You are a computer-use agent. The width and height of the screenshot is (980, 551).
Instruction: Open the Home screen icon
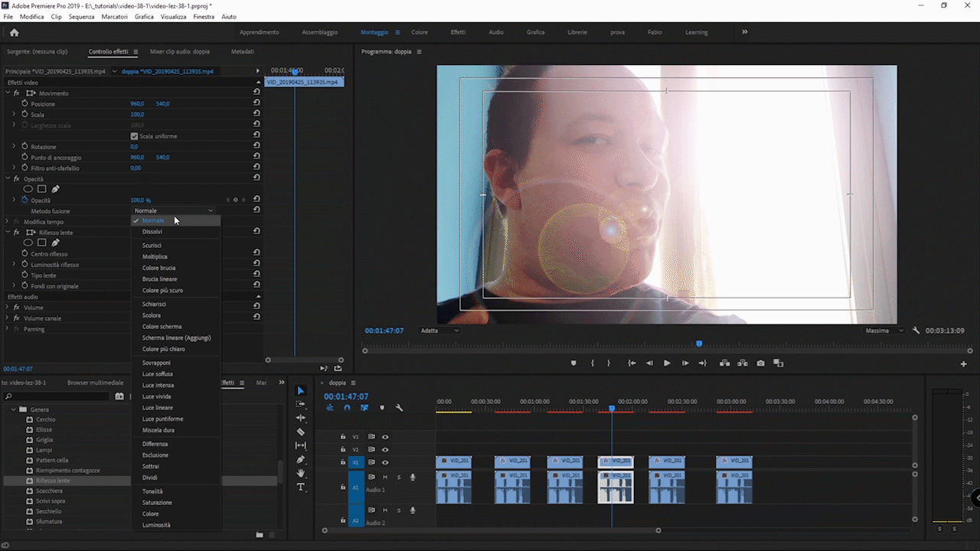click(x=14, y=32)
